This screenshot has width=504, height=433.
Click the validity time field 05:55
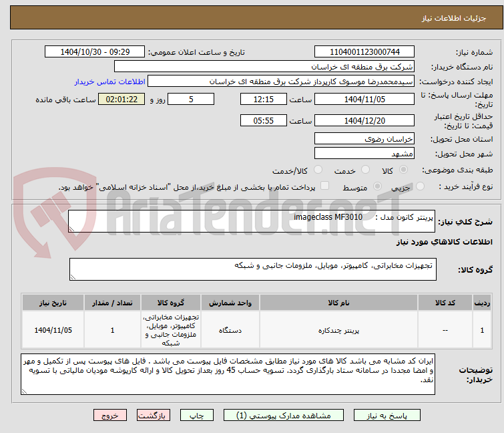264,121
